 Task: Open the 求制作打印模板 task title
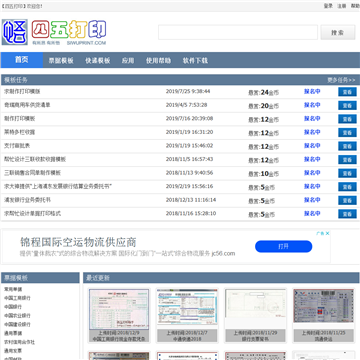22,91
